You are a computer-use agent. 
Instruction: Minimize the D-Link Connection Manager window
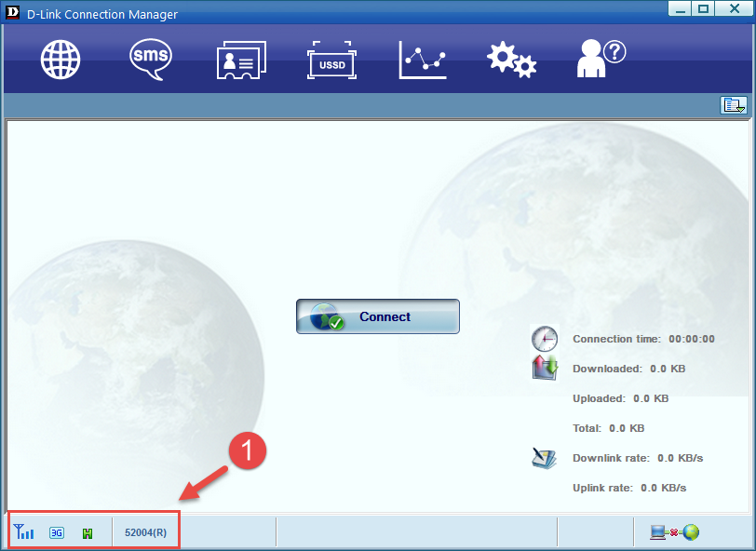coord(680,8)
